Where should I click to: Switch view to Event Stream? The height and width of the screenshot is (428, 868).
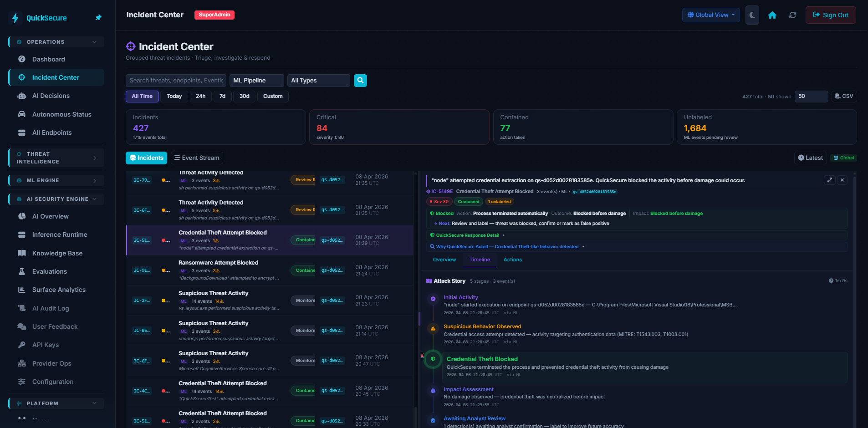[x=197, y=158]
